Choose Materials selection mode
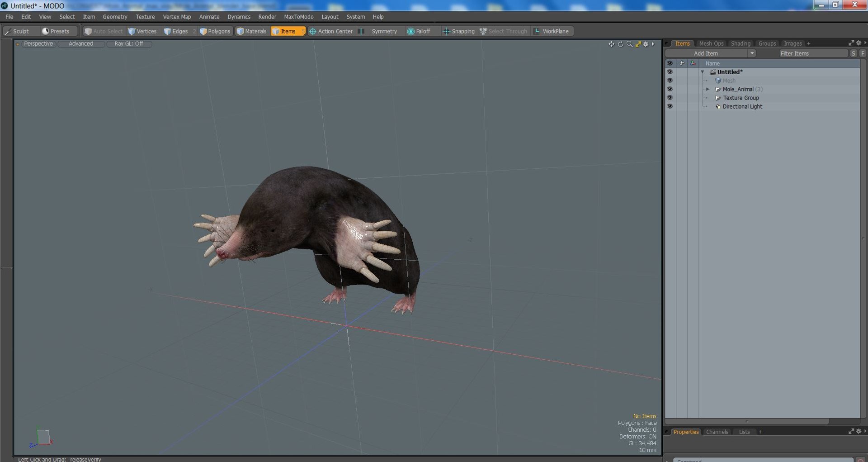This screenshot has height=462, width=868. 252,31
